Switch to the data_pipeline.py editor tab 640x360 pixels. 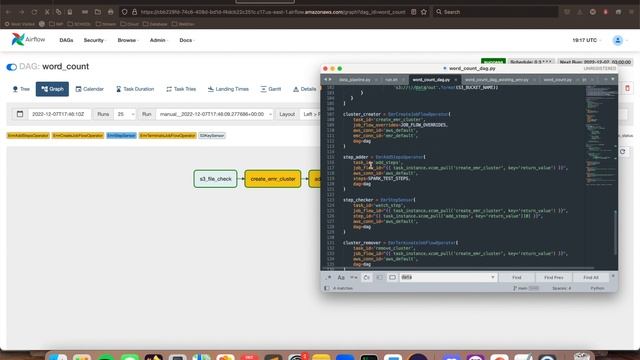pos(355,80)
